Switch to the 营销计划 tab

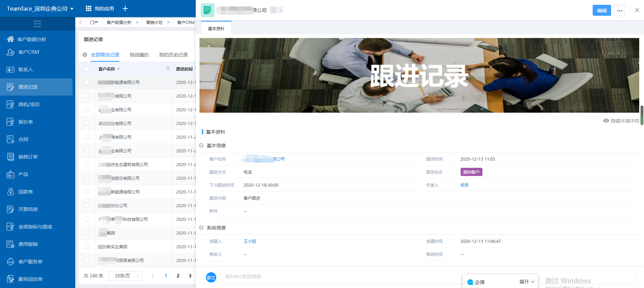(154, 23)
